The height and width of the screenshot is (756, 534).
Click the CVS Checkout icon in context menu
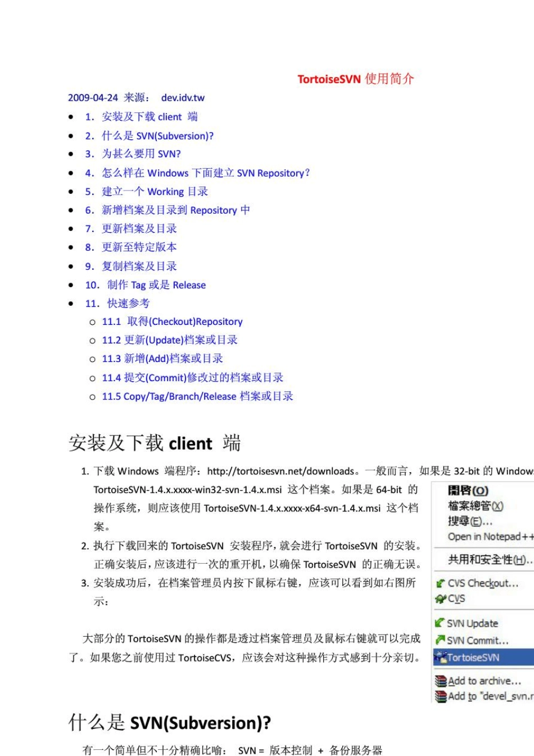[441, 583]
